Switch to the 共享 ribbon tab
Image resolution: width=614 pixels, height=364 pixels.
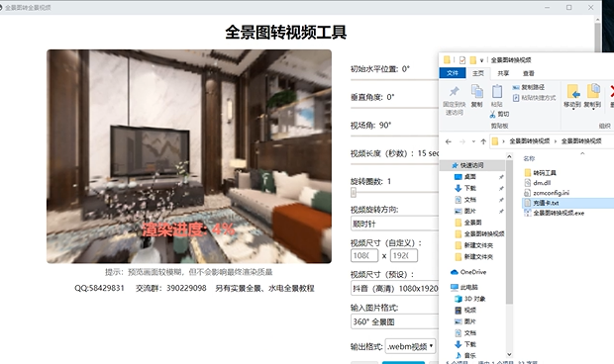503,73
